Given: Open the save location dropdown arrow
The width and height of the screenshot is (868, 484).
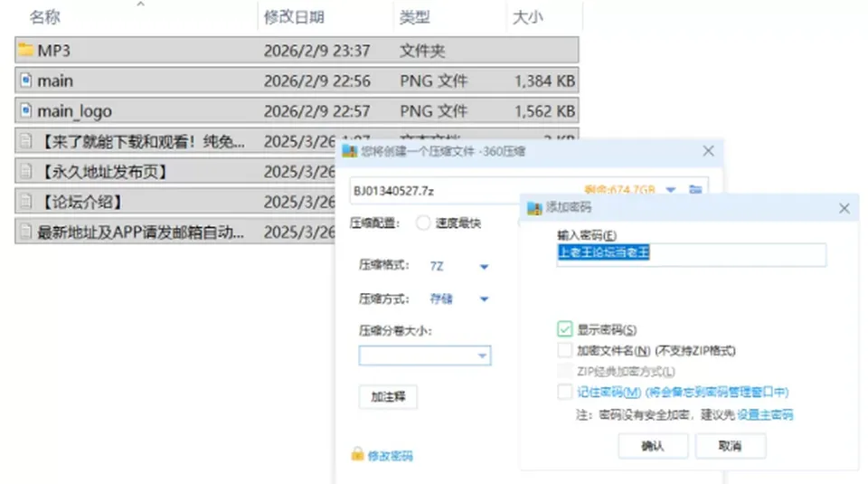Looking at the screenshot, I should (670, 190).
